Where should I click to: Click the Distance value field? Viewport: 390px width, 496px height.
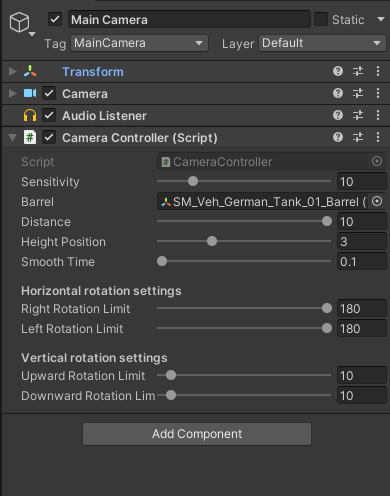(362, 222)
